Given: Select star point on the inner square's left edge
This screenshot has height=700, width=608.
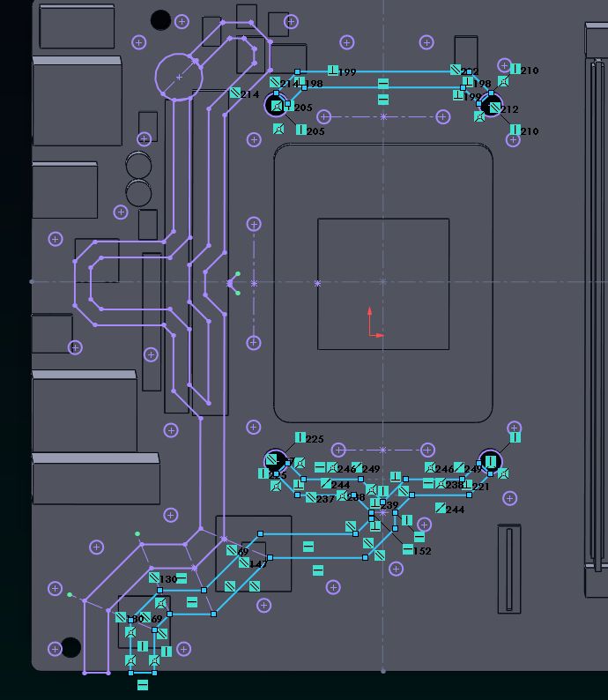Looking at the screenshot, I should pos(317,284).
